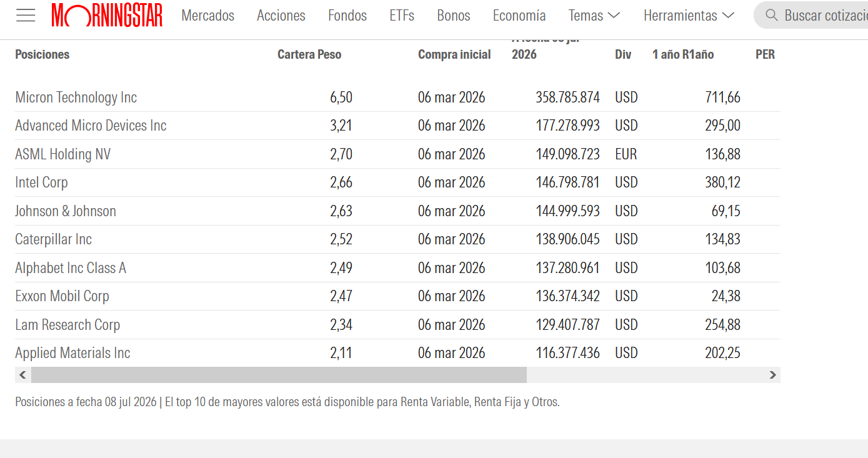This screenshot has height=458, width=868.
Task: Select Intel's weight value 2,66
Action: click(x=341, y=182)
